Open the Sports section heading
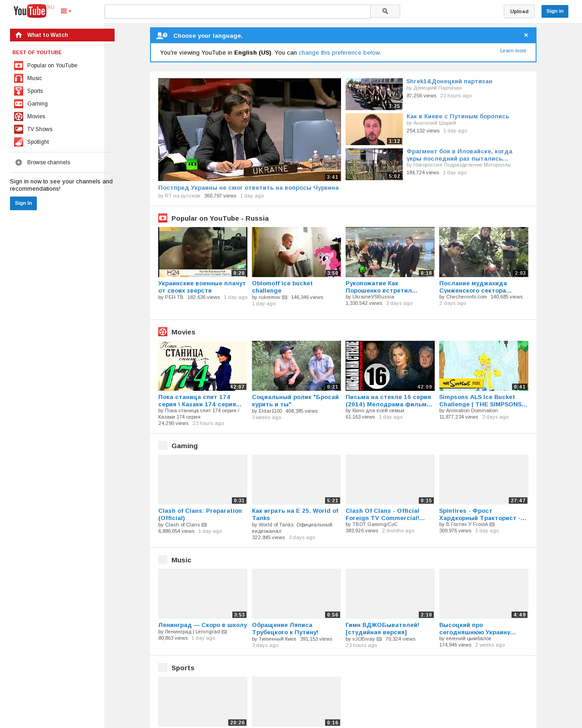The image size is (582, 728). pyautogui.click(x=183, y=668)
